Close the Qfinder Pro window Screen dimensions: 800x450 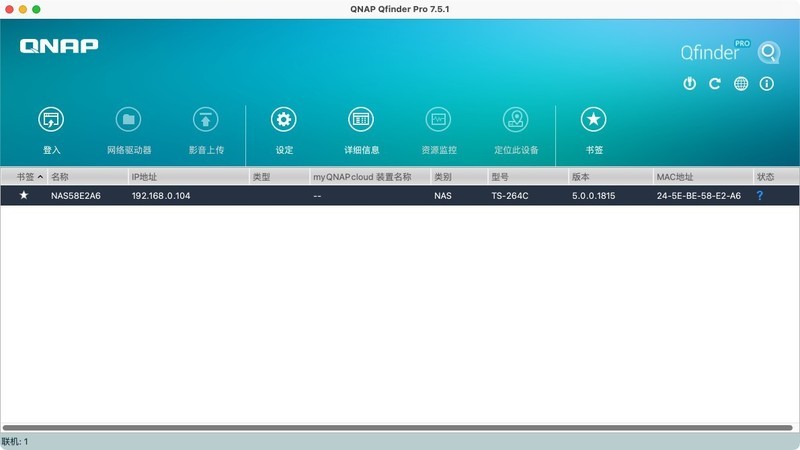click(9, 9)
